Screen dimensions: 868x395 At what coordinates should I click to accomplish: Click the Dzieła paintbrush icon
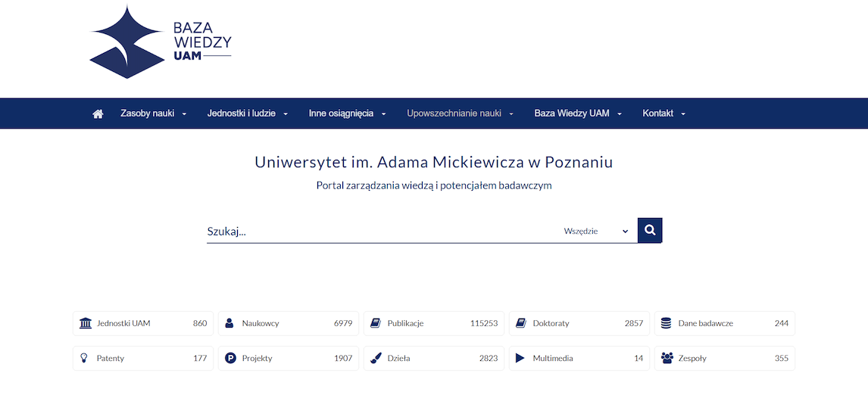376,358
